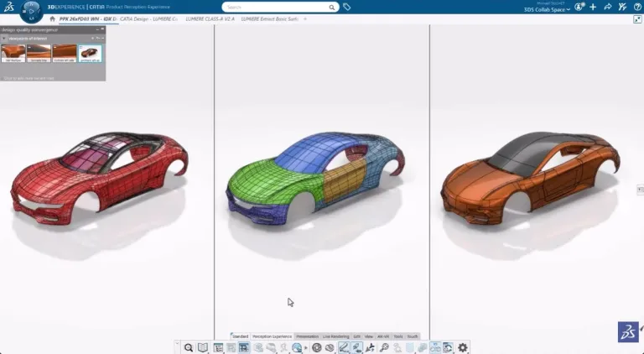Switch to the Live Rendering toolbar tab
This screenshot has width=644, height=354.
[336, 336]
